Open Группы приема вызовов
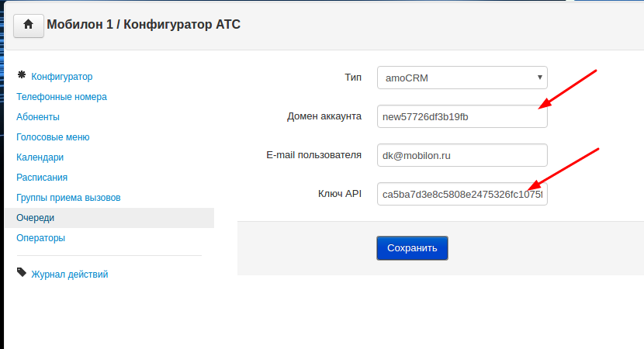The width and height of the screenshot is (644, 349). [x=68, y=198]
